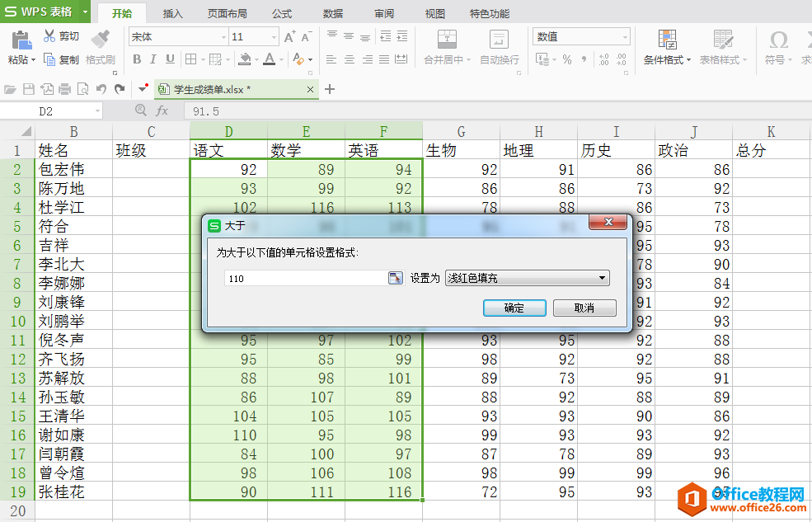Switch to the 审阅 ribbon tab
The height and width of the screenshot is (522, 812).
[x=383, y=14]
